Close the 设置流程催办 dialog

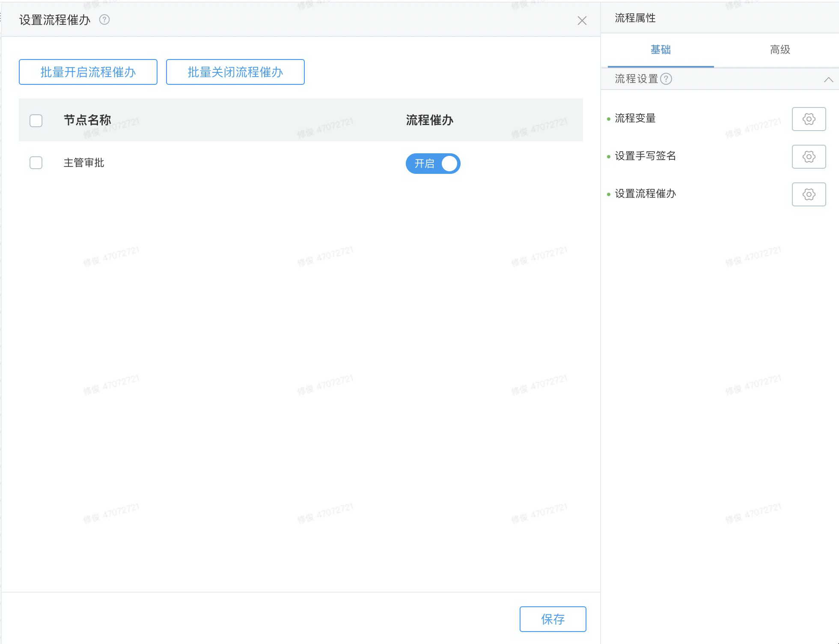pos(582,21)
